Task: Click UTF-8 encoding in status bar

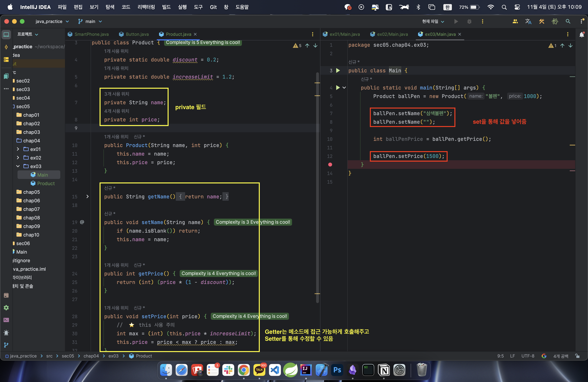Action: tap(528, 356)
